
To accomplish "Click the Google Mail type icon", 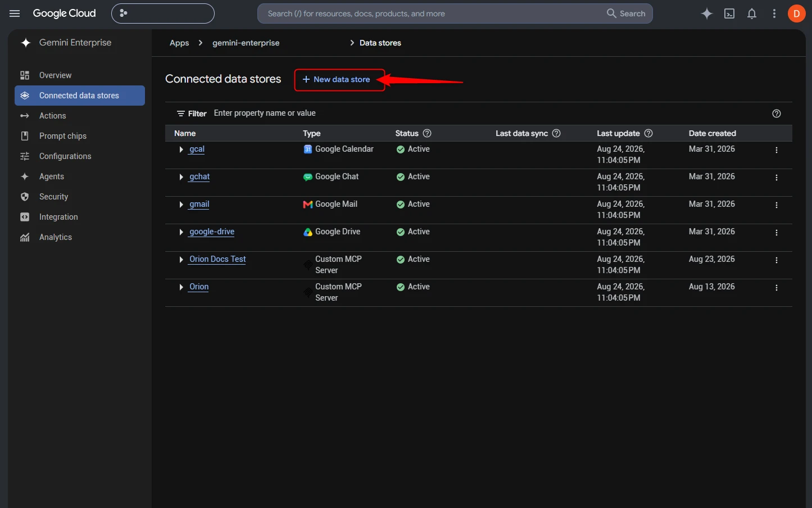I will tap(308, 205).
